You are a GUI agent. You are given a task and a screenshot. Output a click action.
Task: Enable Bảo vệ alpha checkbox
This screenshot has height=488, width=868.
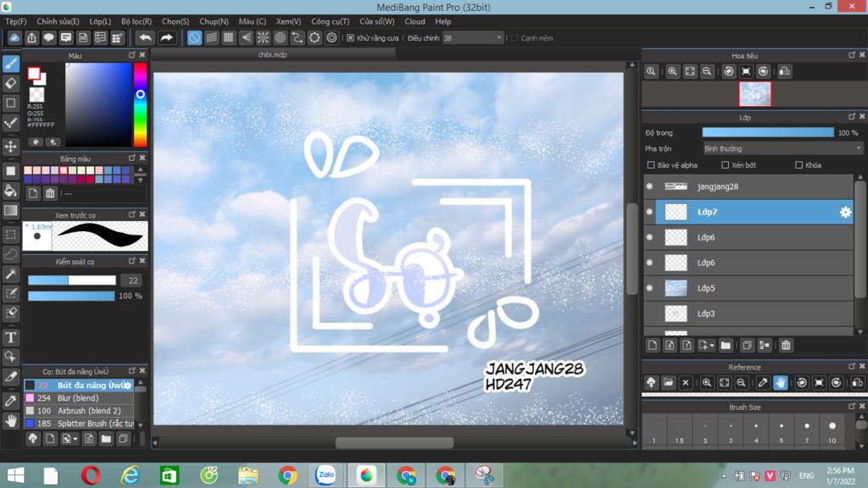click(651, 165)
